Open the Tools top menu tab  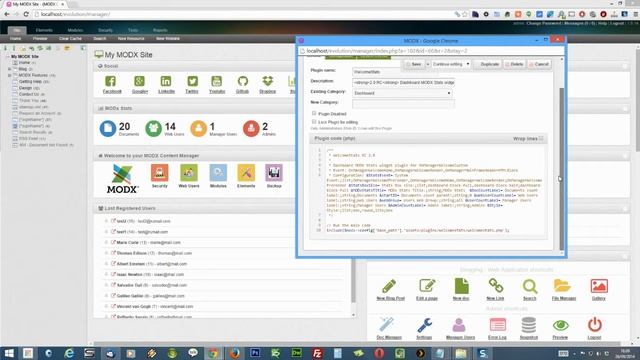tap(133, 30)
